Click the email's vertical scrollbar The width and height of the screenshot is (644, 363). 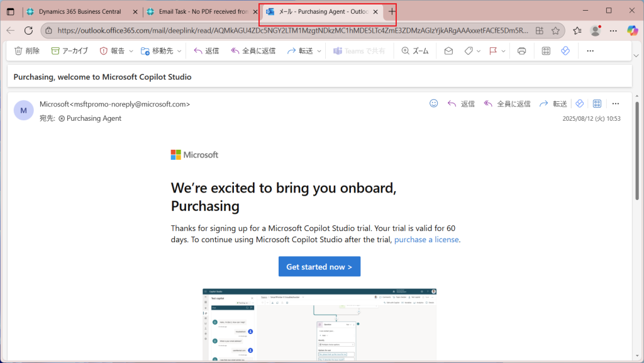[637, 151]
